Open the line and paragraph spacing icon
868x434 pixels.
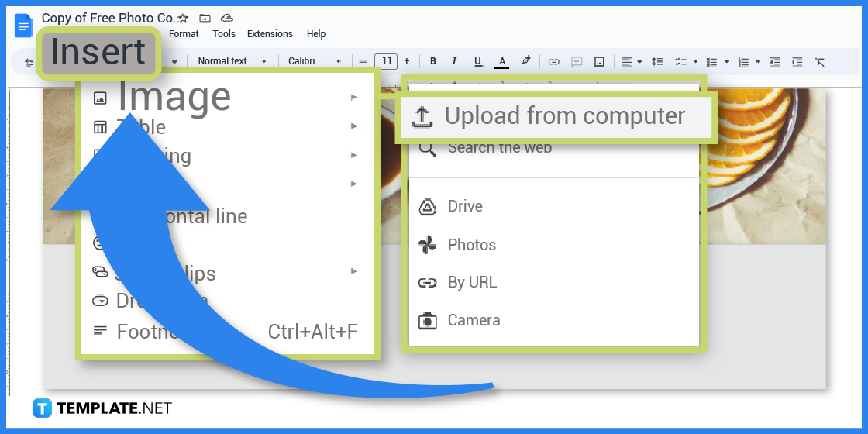tap(657, 61)
